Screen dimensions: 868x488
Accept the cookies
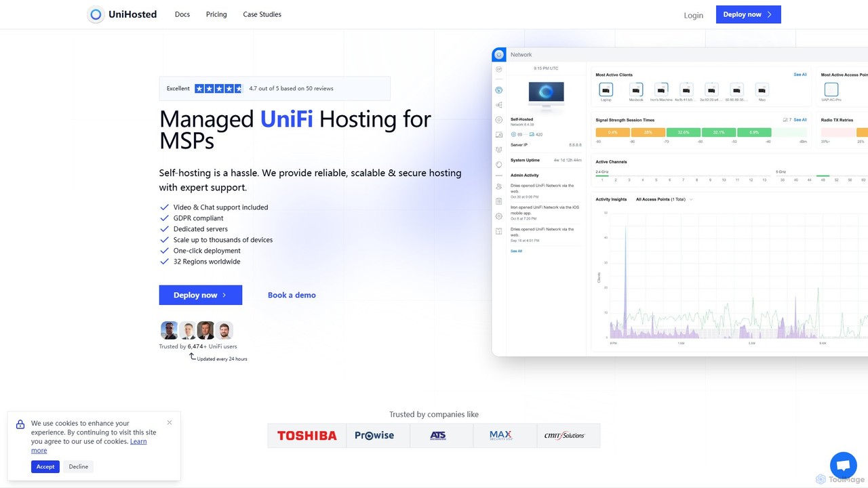pos(45,466)
